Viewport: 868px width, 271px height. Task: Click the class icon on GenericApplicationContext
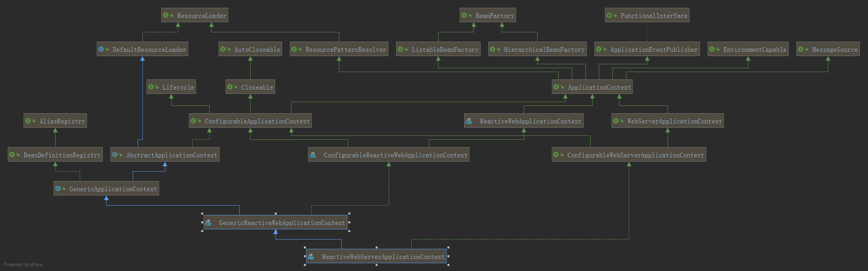[x=58, y=188]
